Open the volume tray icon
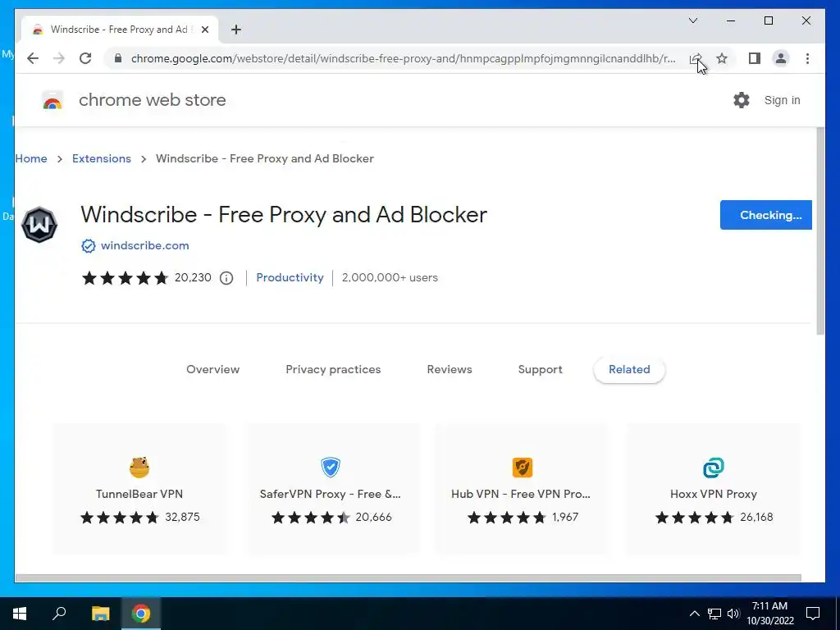 tap(733, 614)
